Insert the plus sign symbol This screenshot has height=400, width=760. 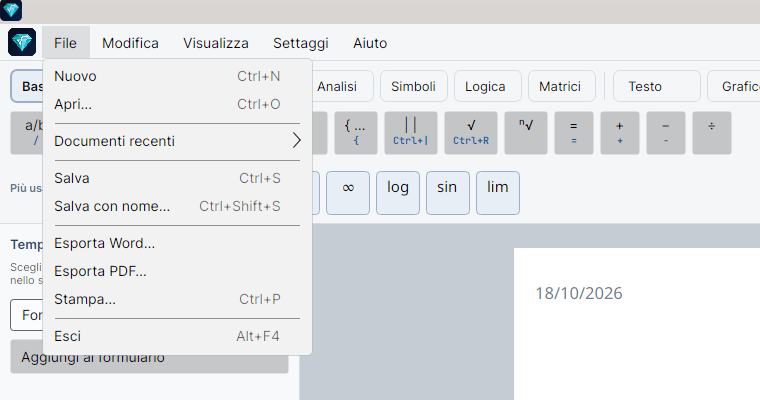point(620,133)
